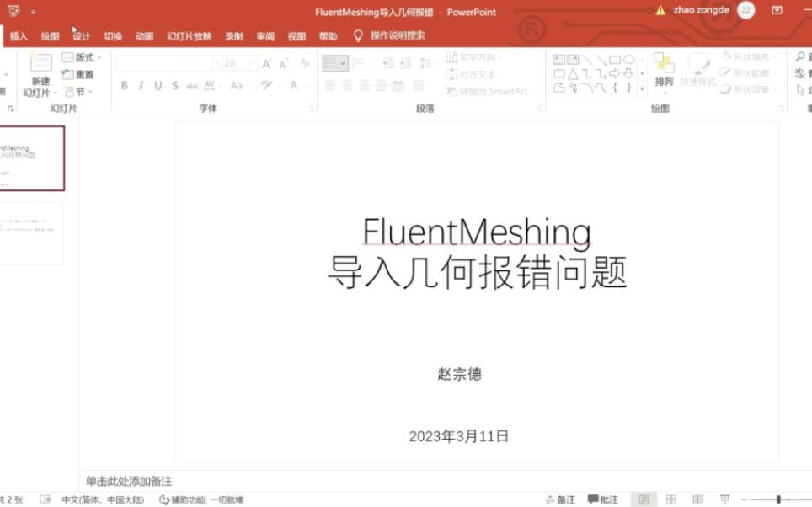Click the bullets list button
Image resolution: width=812 pixels, height=507 pixels.
coord(335,64)
